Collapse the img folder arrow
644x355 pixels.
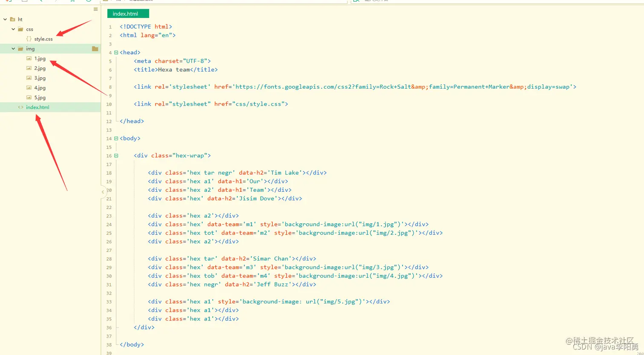coord(13,49)
